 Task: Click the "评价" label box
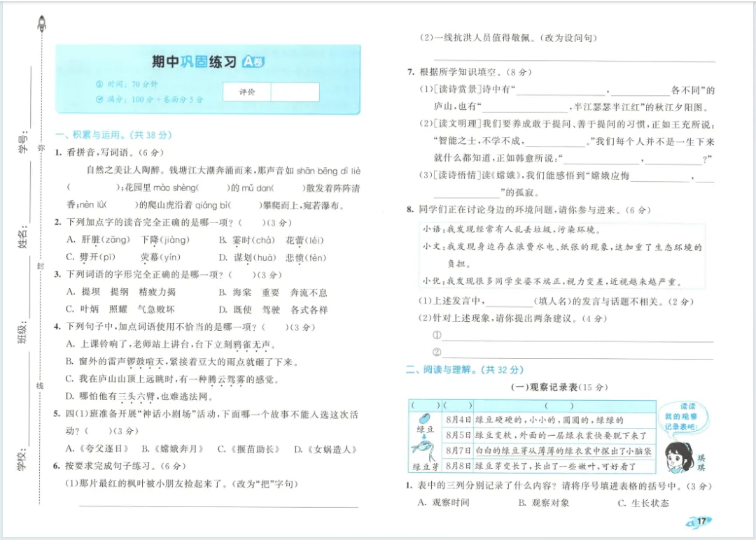pyautogui.click(x=247, y=92)
